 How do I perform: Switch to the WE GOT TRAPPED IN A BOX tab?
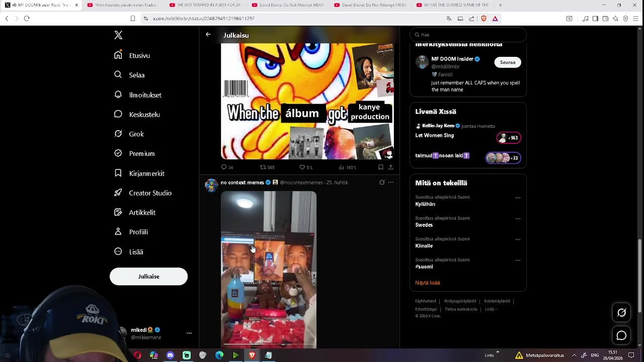(x=206, y=5)
